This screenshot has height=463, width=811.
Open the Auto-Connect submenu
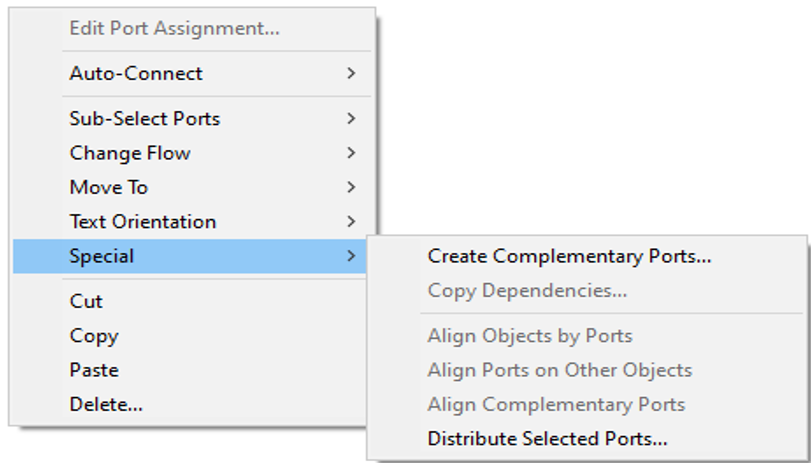point(192,73)
